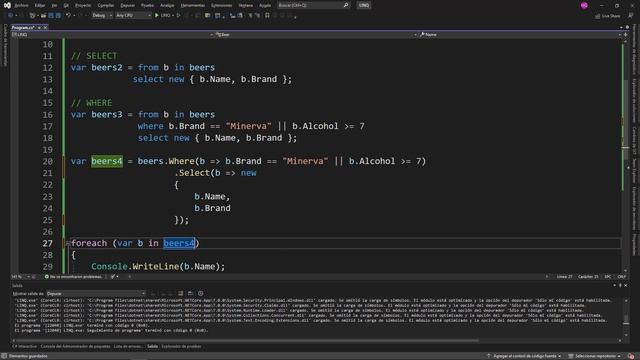Click the search magnifier icon
The width and height of the screenshot is (640, 360).
click(x=346, y=5)
